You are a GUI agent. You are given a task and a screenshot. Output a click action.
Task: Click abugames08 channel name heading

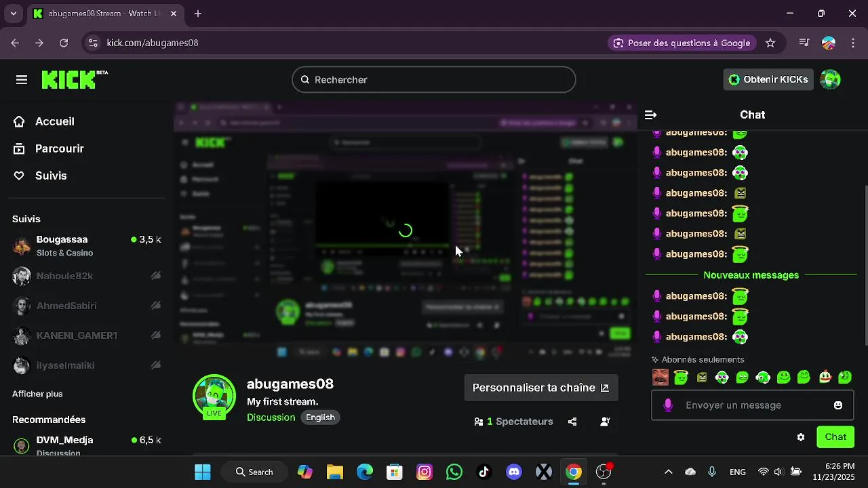290,384
